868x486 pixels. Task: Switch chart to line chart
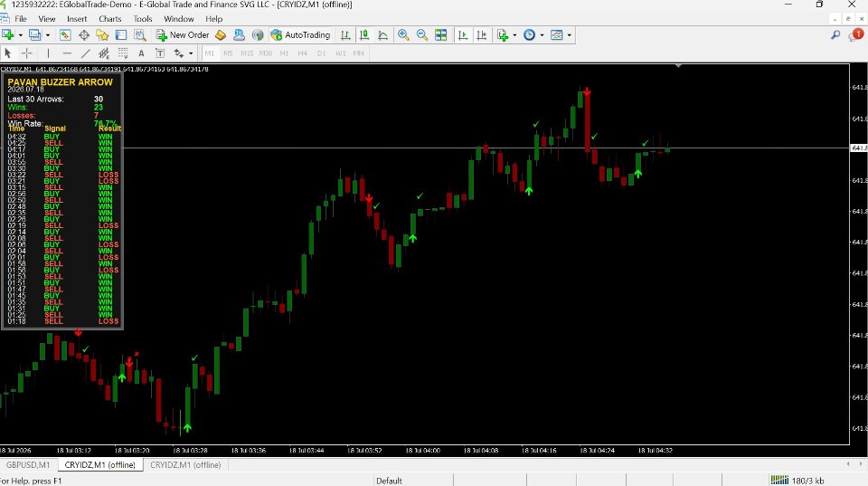coord(383,35)
